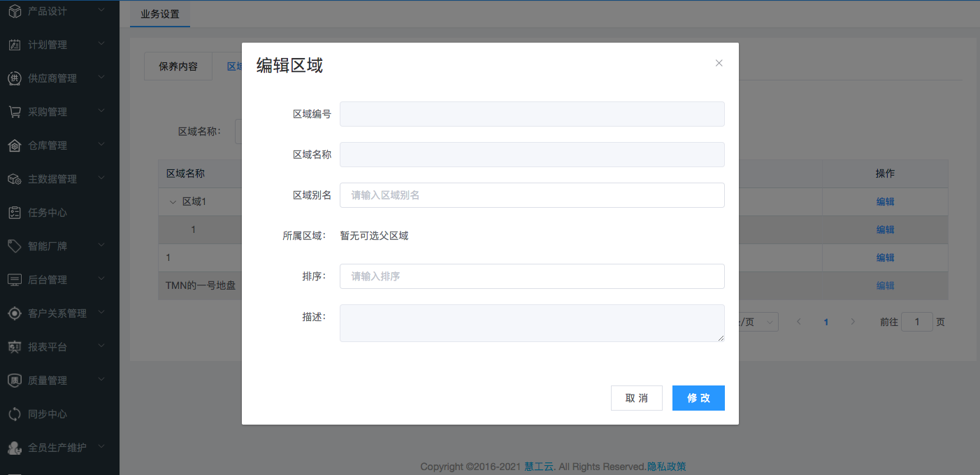Click the 任务中心 checklist icon
Screen dimensions: 980x475
[x=15, y=213]
